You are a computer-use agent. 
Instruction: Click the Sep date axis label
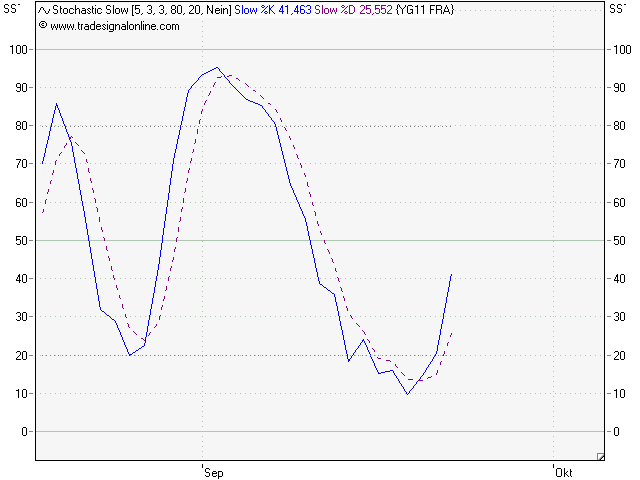coord(214,472)
